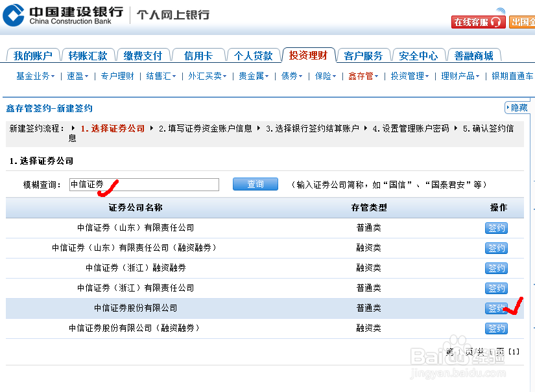Click the 查询 search button

point(256,184)
